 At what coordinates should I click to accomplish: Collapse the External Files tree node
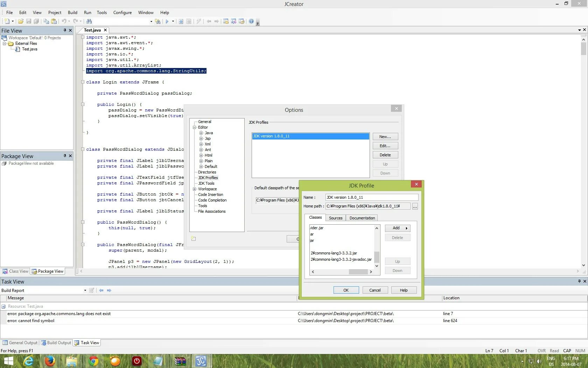pos(4,43)
